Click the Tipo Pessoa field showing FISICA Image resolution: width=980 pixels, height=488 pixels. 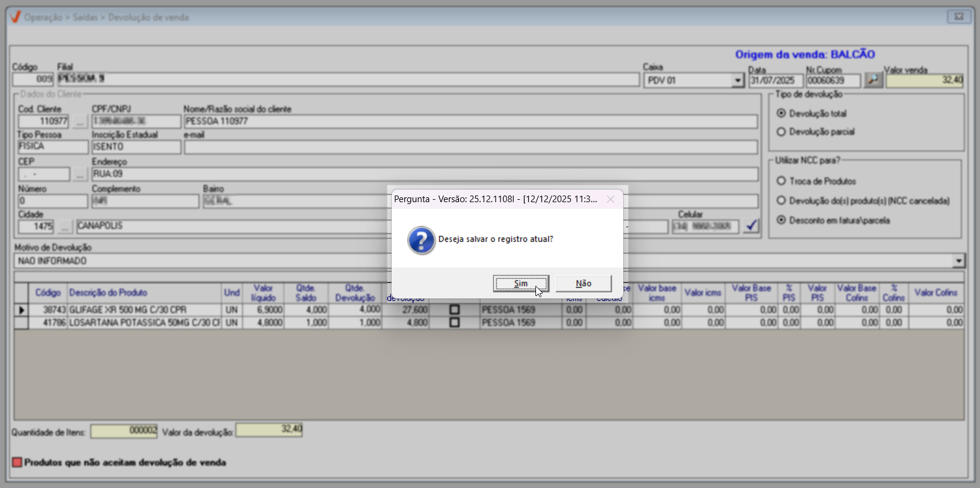coord(53,147)
